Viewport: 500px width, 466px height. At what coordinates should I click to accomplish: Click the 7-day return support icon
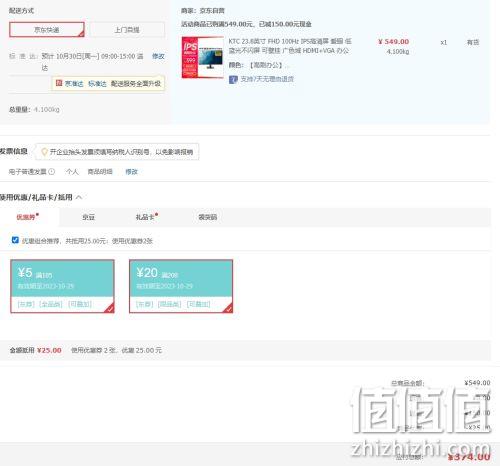click(x=233, y=79)
